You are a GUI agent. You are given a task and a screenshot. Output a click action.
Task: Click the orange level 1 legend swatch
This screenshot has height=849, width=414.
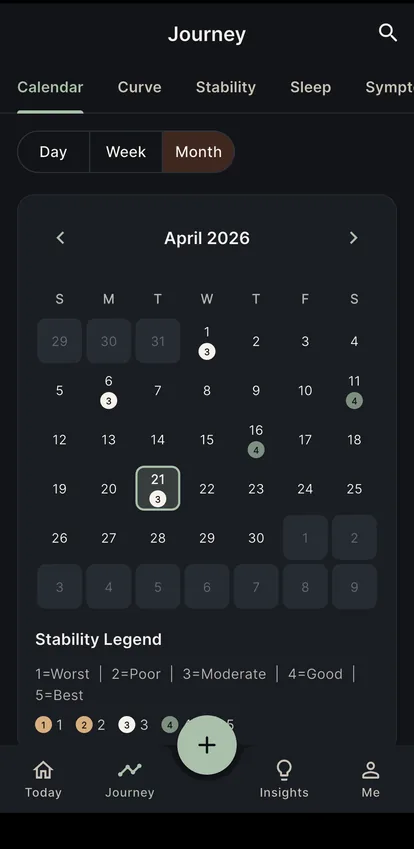(x=43, y=724)
